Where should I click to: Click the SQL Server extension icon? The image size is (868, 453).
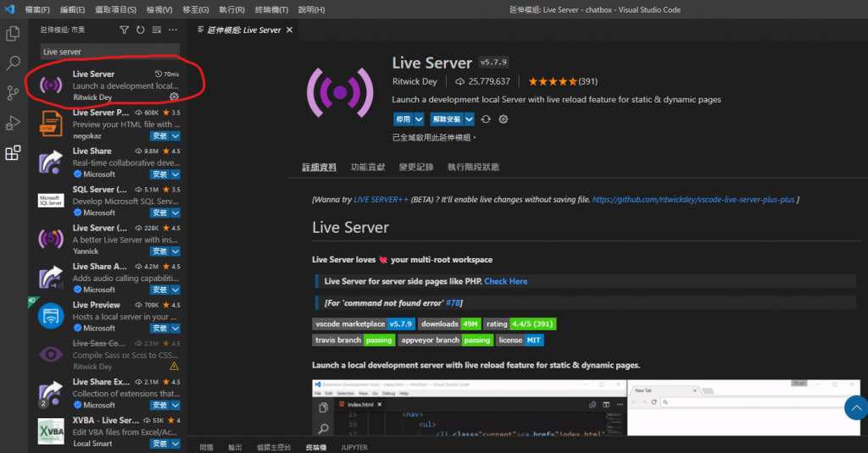(x=51, y=200)
